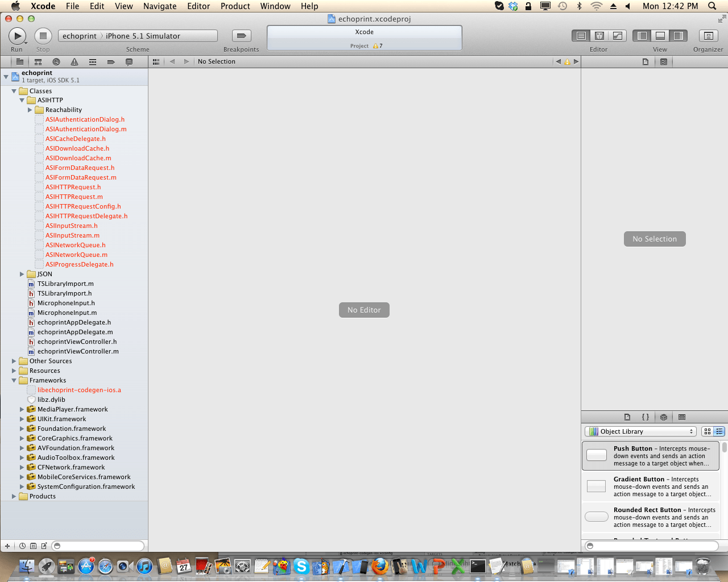
Task: Expand the JSON group
Action: (x=22, y=274)
